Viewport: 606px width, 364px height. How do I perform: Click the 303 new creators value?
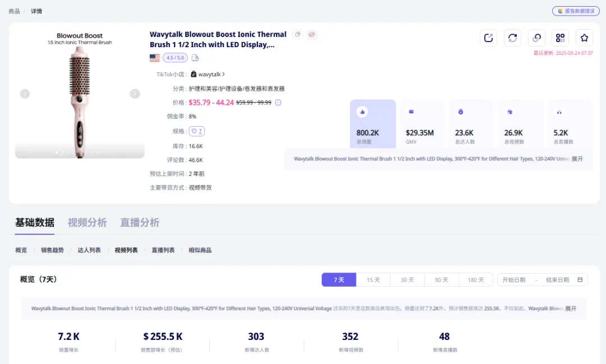click(256, 336)
